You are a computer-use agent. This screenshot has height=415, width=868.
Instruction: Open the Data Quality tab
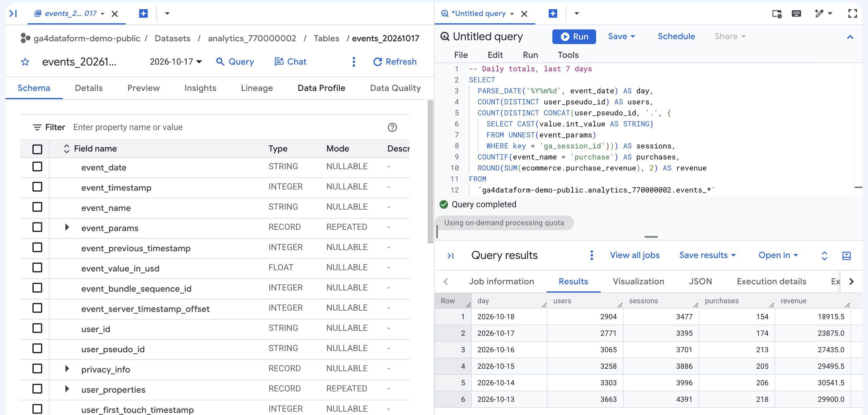(395, 88)
